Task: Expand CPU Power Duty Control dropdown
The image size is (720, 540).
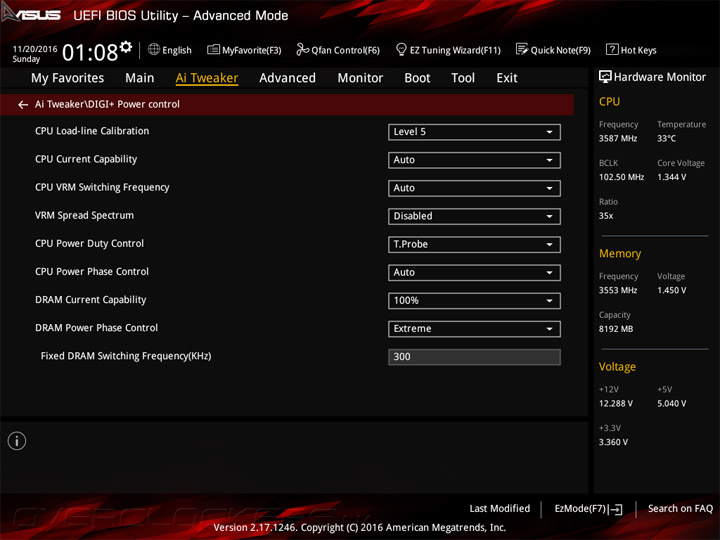Action: [x=474, y=244]
